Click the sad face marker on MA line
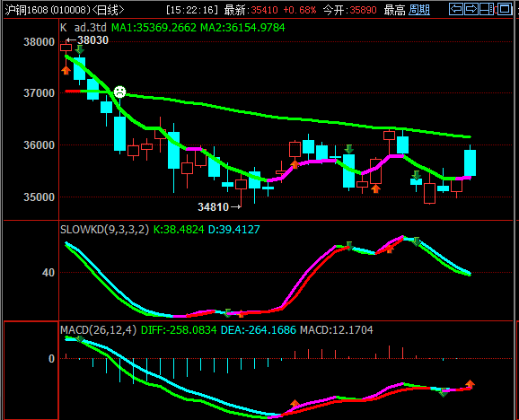Viewport: 519px width, 420px height. [119, 92]
